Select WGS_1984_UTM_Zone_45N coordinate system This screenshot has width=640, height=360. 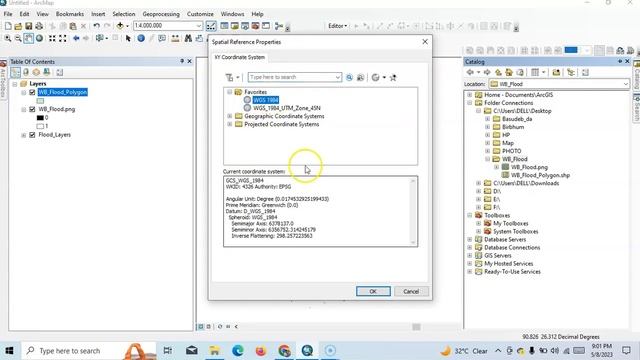point(287,108)
